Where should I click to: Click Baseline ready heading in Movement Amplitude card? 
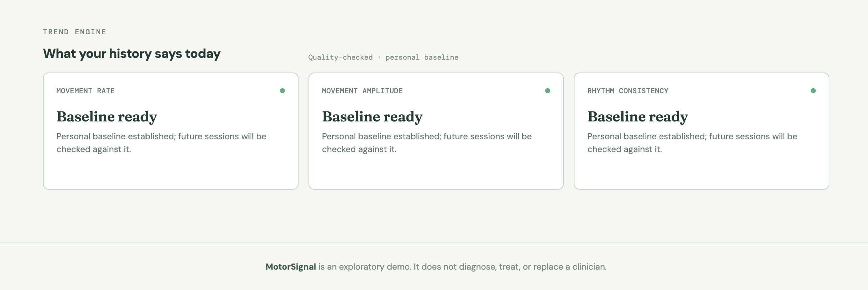pyautogui.click(x=372, y=117)
